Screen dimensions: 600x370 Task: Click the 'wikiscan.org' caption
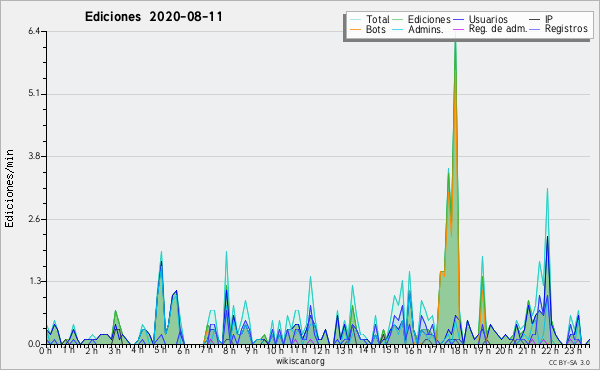point(300,361)
